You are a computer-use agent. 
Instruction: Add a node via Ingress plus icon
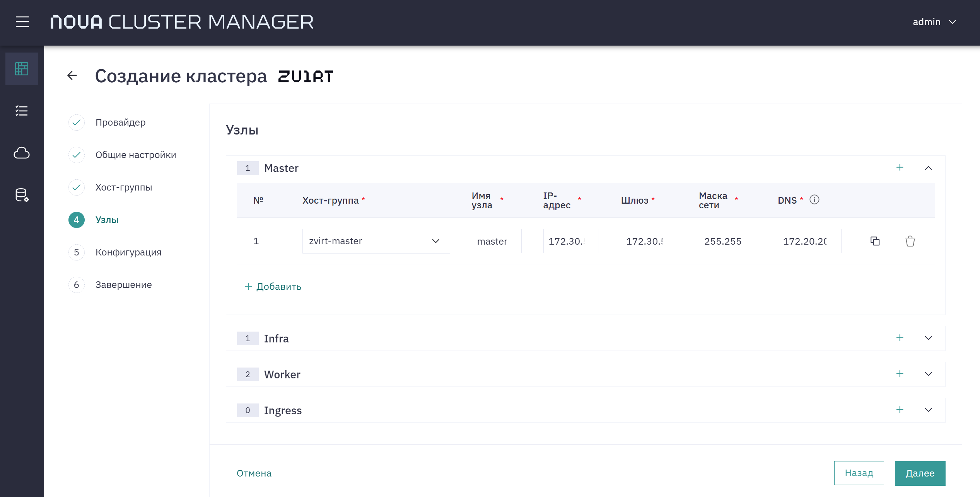(900, 410)
